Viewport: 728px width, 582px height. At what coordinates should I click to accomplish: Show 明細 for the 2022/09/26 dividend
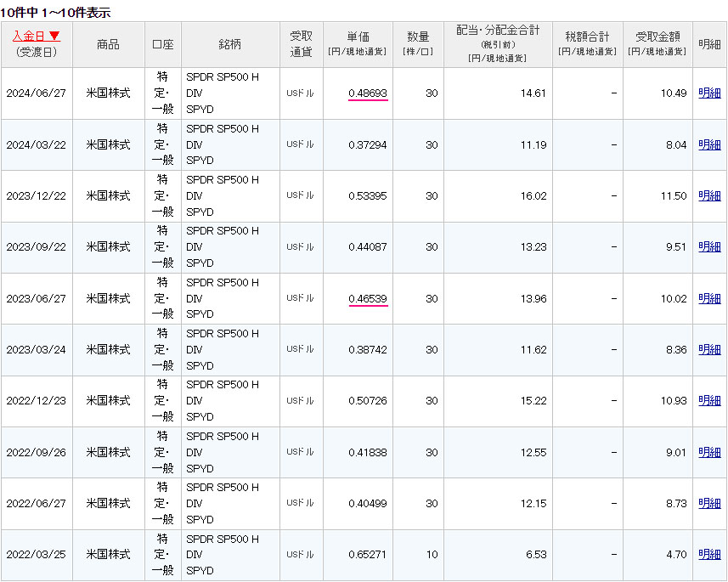(x=708, y=452)
